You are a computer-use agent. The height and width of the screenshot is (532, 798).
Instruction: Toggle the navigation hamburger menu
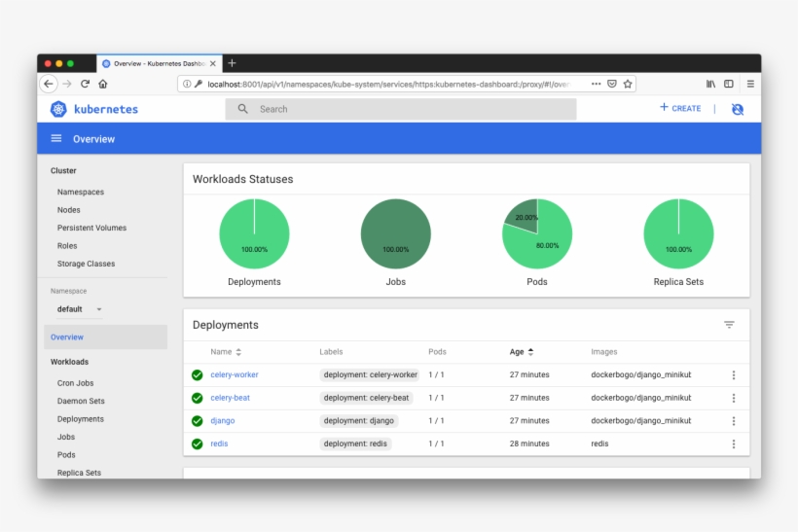pos(56,138)
